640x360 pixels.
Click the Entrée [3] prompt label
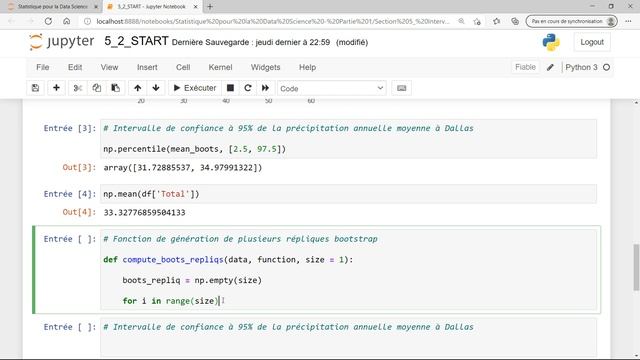70,128
